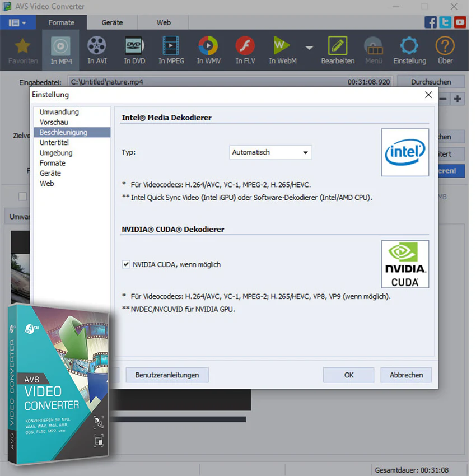Image resolution: width=476 pixels, height=476 pixels.
Task: Click the Abbrechen button
Action: (x=406, y=375)
